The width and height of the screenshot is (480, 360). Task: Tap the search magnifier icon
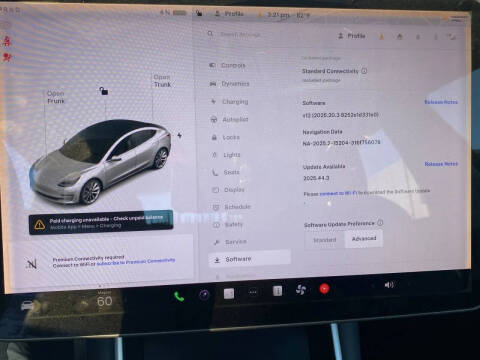210,34
